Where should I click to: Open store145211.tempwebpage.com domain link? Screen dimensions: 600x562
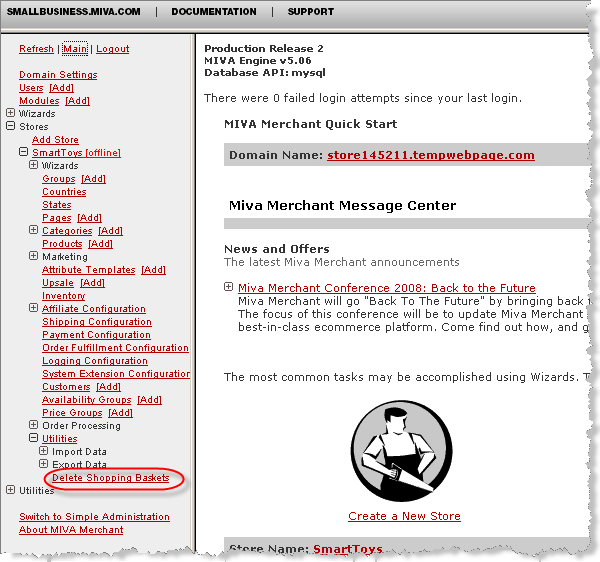click(431, 155)
